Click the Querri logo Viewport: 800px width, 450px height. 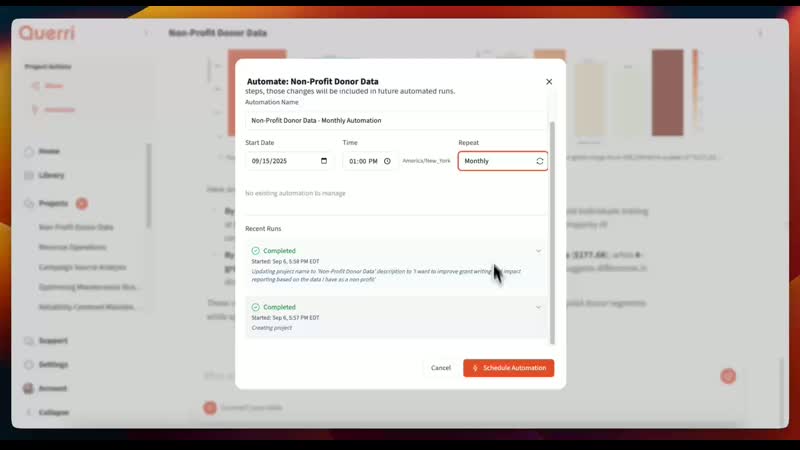[47, 33]
